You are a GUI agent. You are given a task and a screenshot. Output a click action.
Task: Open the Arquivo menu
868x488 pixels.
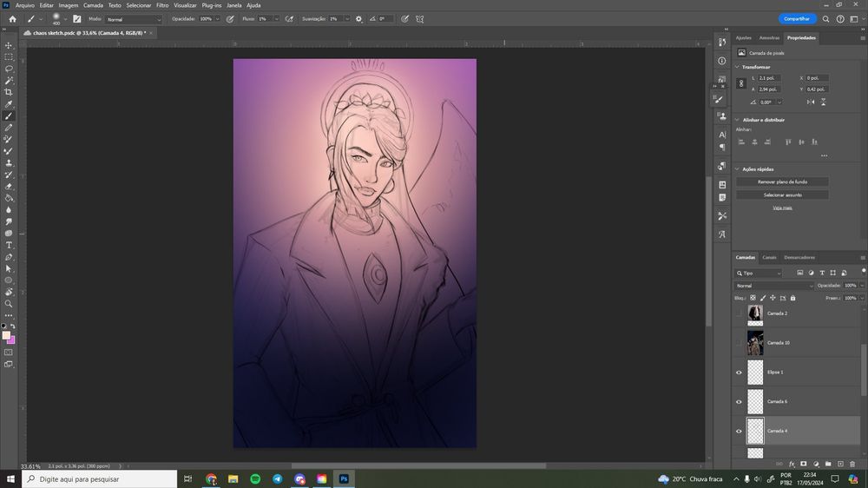click(24, 5)
